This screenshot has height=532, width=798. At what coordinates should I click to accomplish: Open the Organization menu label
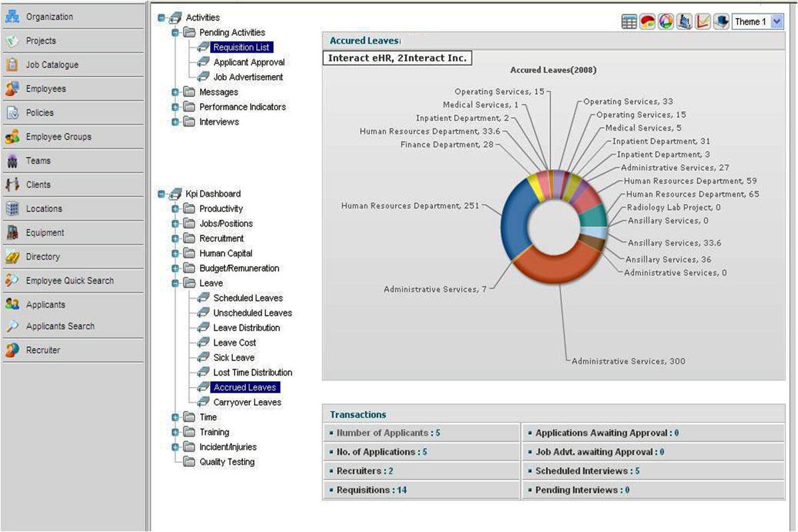[x=50, y=17]
